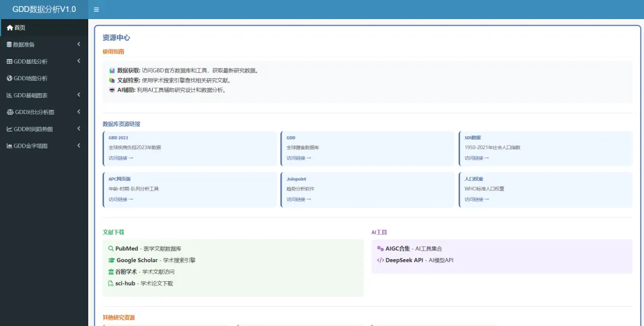Click the 全球疾病负担2023年数据 description text
Image resolution: width=644 pixels, height=326 pixels.
point(135,147)
